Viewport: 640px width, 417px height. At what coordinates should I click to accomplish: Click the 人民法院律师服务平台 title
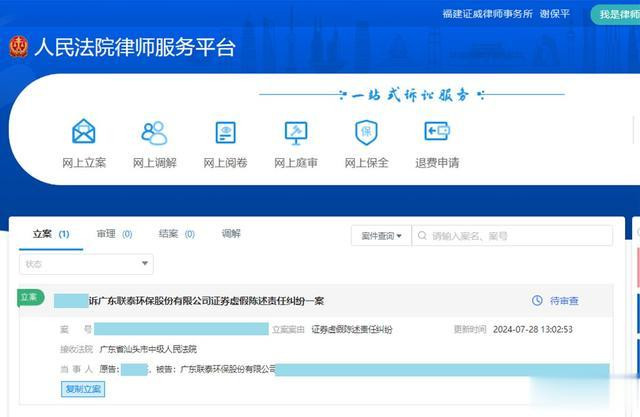tap(135, 47)
